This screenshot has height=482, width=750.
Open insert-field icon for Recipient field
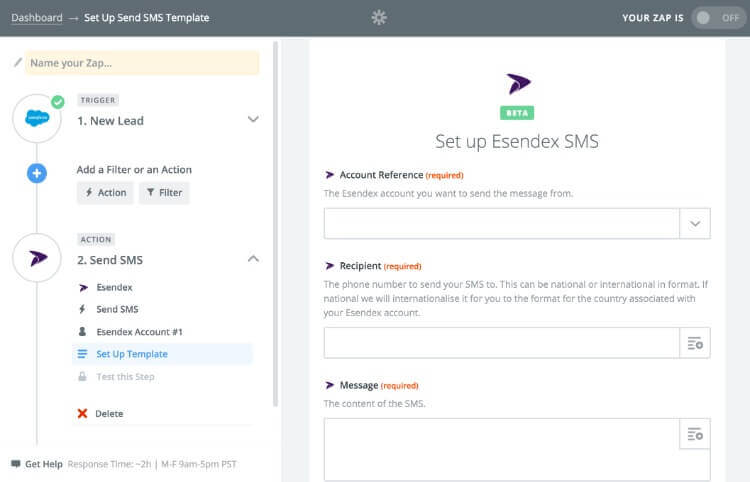695,343
